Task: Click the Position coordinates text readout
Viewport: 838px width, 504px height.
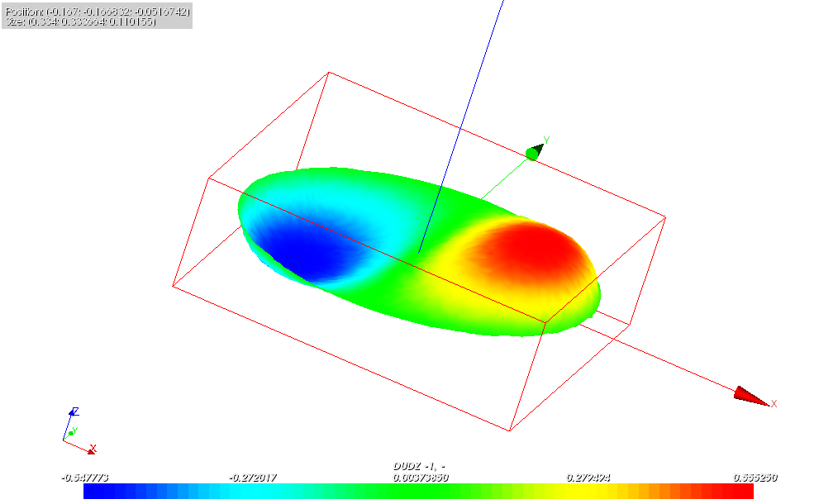Action: [x=98, y=12]
